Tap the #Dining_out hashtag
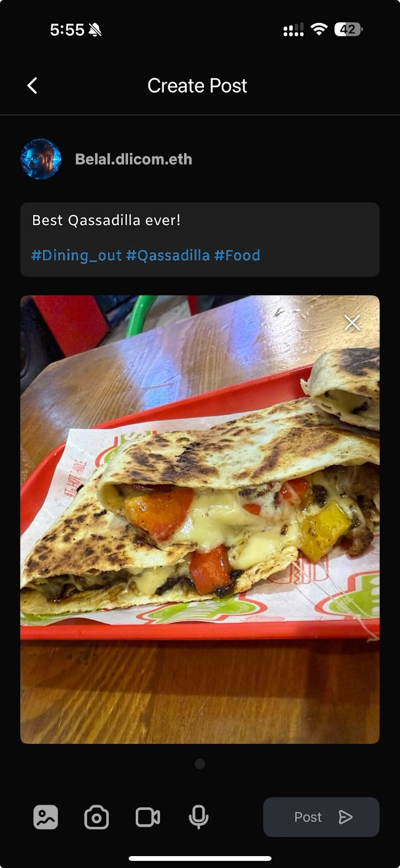400x868 pixels. point(77,256)
